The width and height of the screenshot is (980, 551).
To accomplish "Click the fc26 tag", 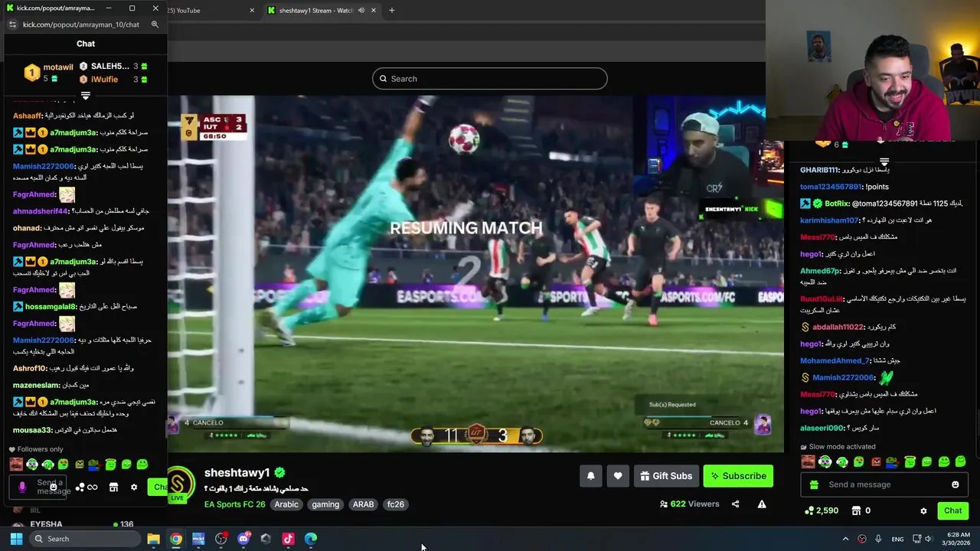I will [x=396, y=504].
